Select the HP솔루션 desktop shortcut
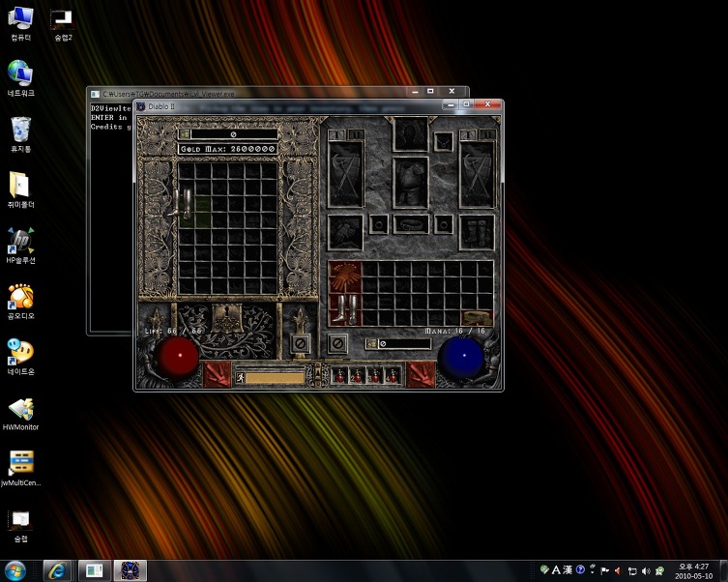Screen dimensions: 728x582 coord(20,246)
